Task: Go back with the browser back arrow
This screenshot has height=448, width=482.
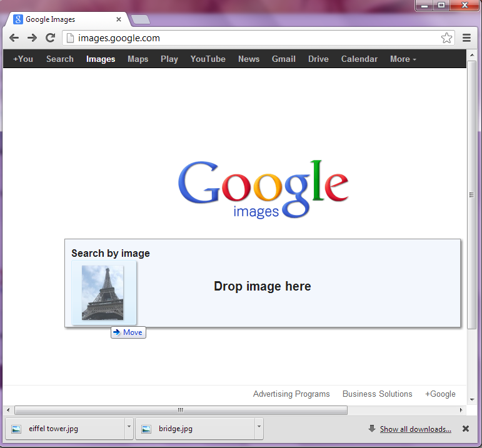Action: pyautogui.click(x=14, y=37)
